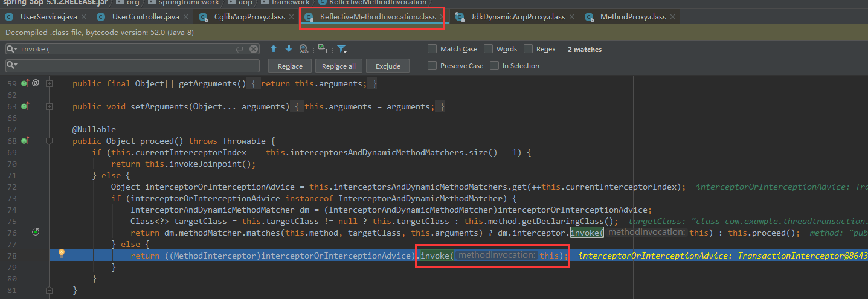The width and height of the screenshot is (868, 299).
Task: Click the @Nullable annotation in the code
Action: point(94,129)
